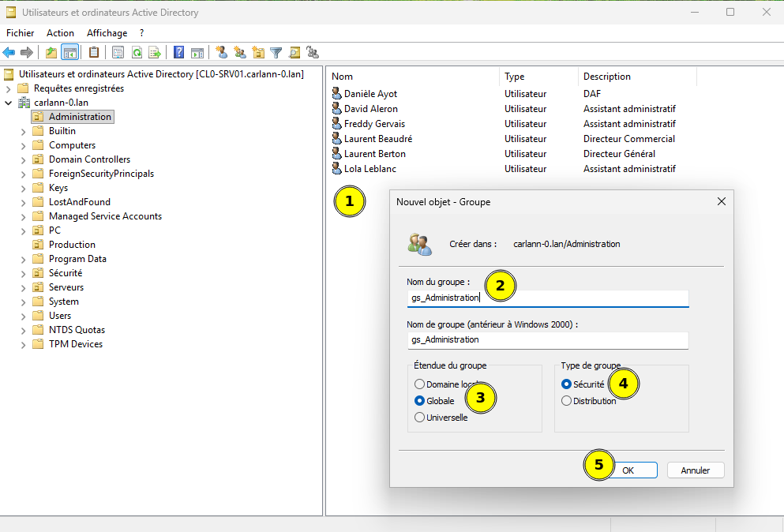784x532 pixels.
Task: Open the Properties toolbar icon
Action: coord(118,52)
